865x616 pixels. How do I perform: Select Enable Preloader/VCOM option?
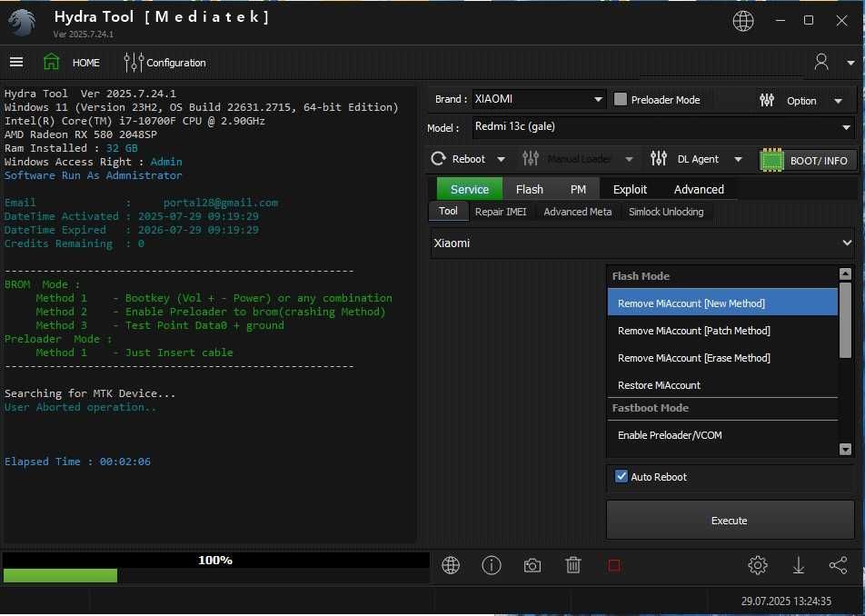click(x=722, y=435)
